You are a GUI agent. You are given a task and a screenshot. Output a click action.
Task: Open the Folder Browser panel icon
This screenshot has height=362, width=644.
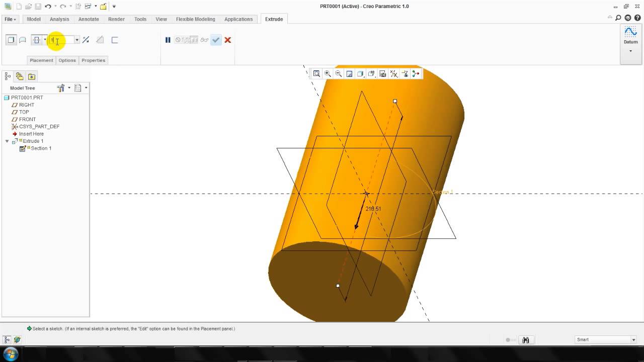click(x=20, y=76)
